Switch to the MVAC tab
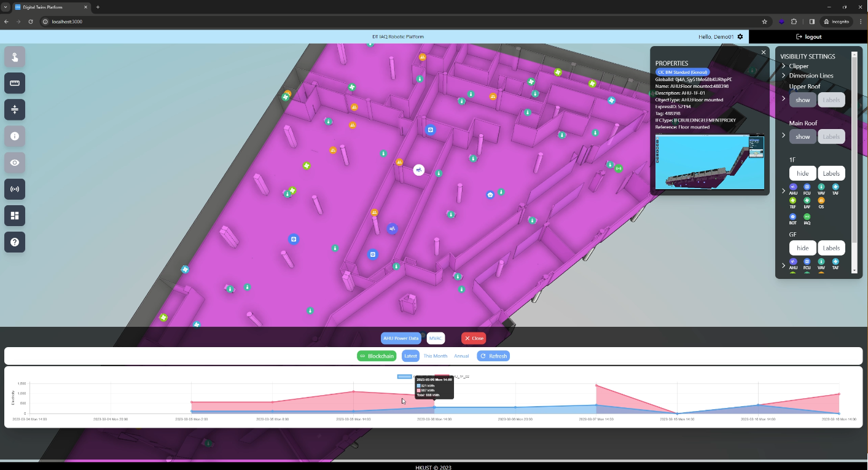 click(x=436, y=339)
